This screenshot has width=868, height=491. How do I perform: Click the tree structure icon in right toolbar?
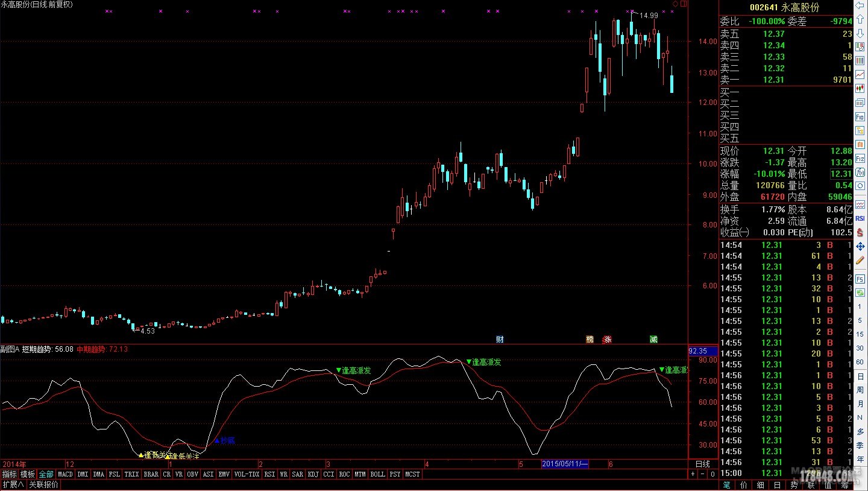pos(860,130)
